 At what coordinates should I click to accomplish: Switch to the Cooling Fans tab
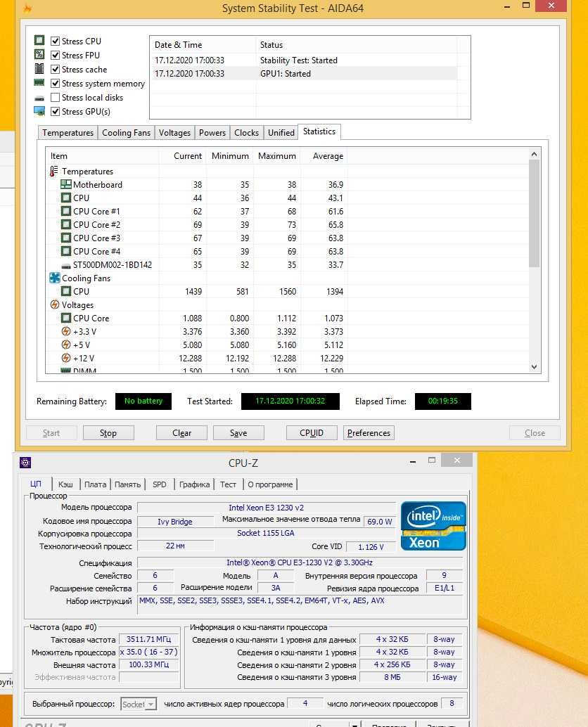126,133
